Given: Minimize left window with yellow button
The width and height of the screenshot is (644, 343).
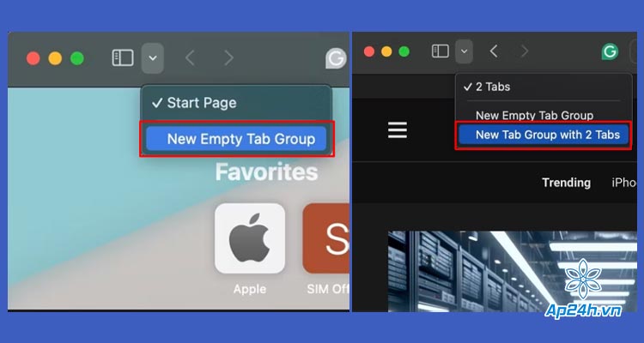Looking at the screenshot, I should coord(55,58).
